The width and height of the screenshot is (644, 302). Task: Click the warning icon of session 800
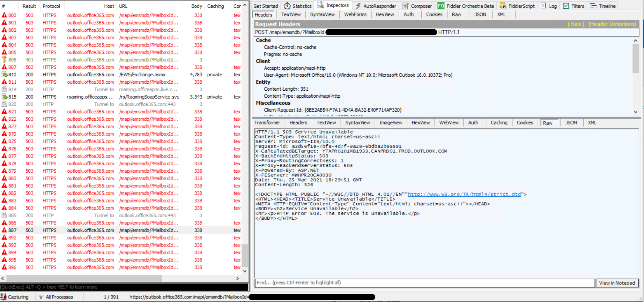[x=4, y=15]
